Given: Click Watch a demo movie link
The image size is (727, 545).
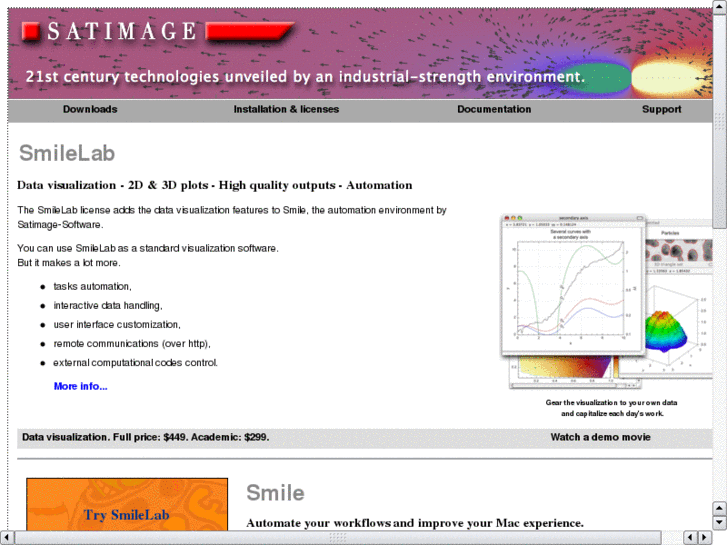Looking at the screenshot, I should [600, 437].
